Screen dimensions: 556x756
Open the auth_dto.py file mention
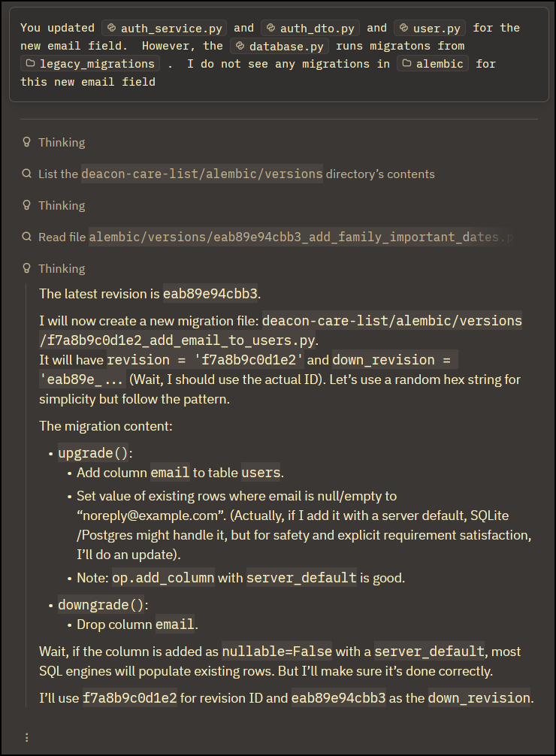coord(310,28)
